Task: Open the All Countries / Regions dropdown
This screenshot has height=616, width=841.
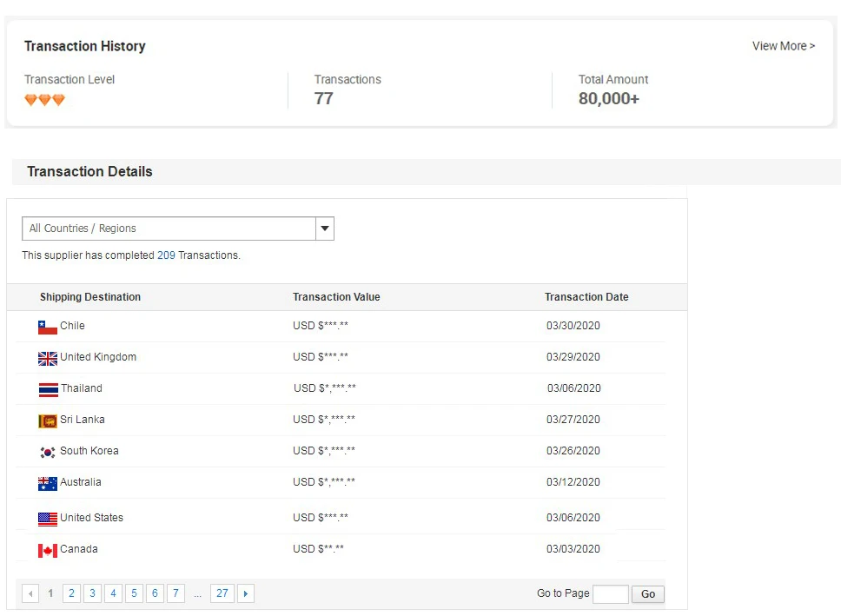Action: pos(169,229)
